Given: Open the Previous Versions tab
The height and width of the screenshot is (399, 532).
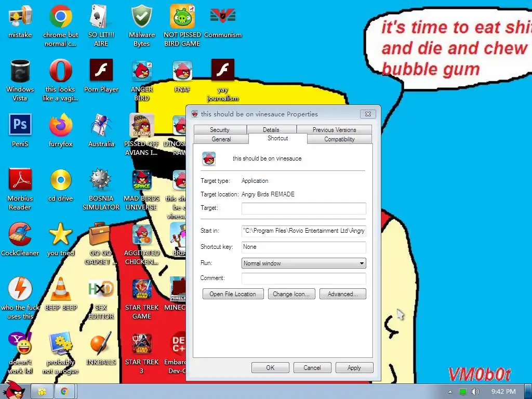Looking at the screenshot, I should [x=334, y=129].
